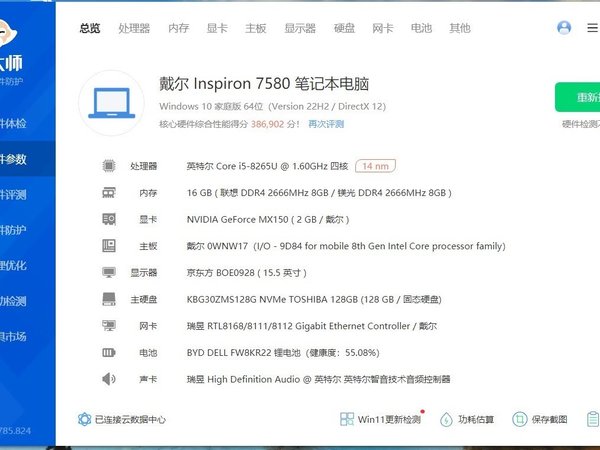Viewport: 600px width, 450px height.
Task: Click the processor chip icon
Action: coord(109,166)
